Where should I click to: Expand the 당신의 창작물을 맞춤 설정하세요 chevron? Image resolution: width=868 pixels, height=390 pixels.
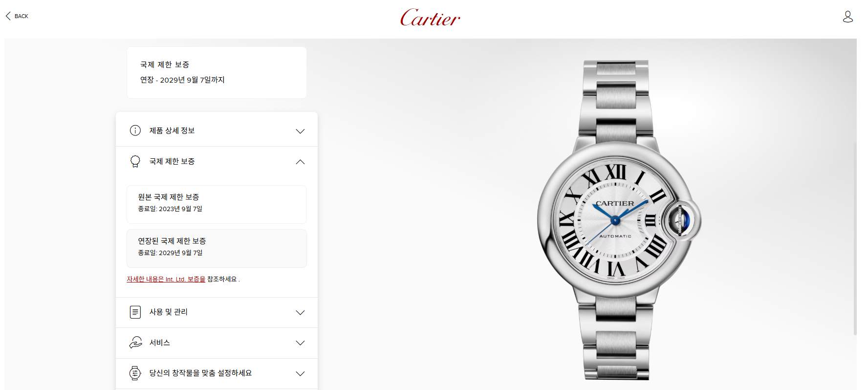tap(300, 373)
